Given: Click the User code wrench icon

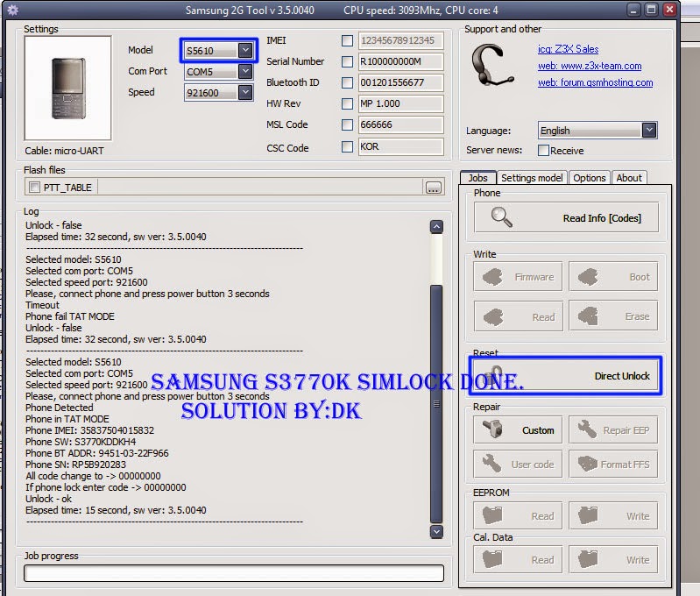Looking at the screenshot, I should [x=492, y=464].
